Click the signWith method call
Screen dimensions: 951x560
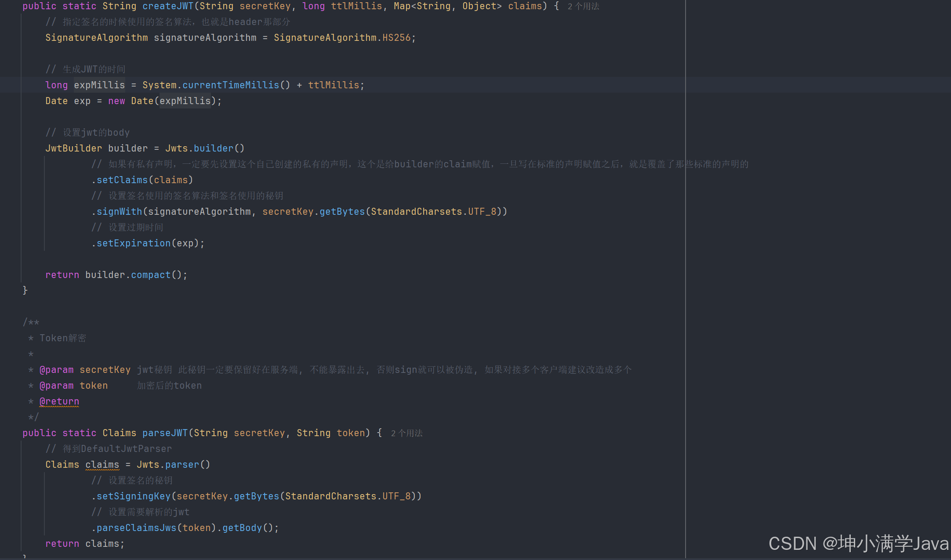click(119, 212)
